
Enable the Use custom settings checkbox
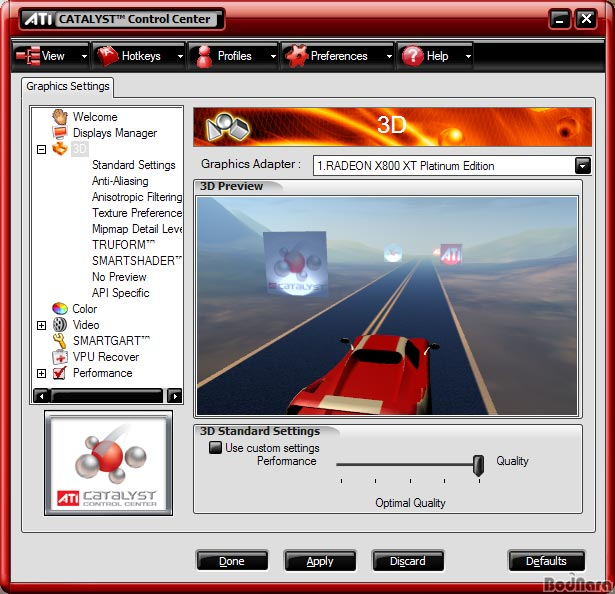click(215, 447)
